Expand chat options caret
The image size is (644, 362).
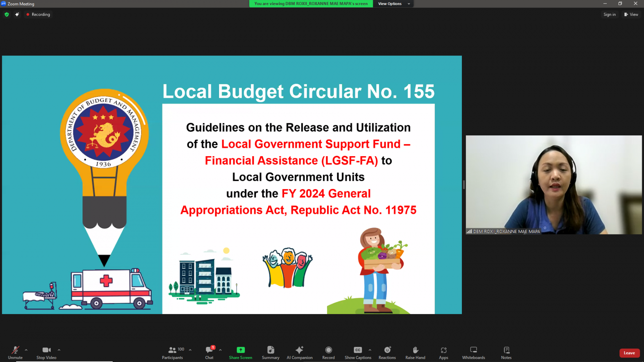[x=220, y=350]
